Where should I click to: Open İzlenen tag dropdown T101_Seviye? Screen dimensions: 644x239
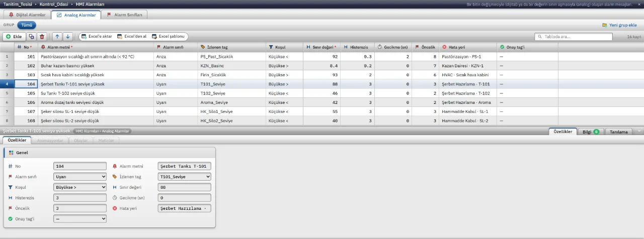pos(185,177)
